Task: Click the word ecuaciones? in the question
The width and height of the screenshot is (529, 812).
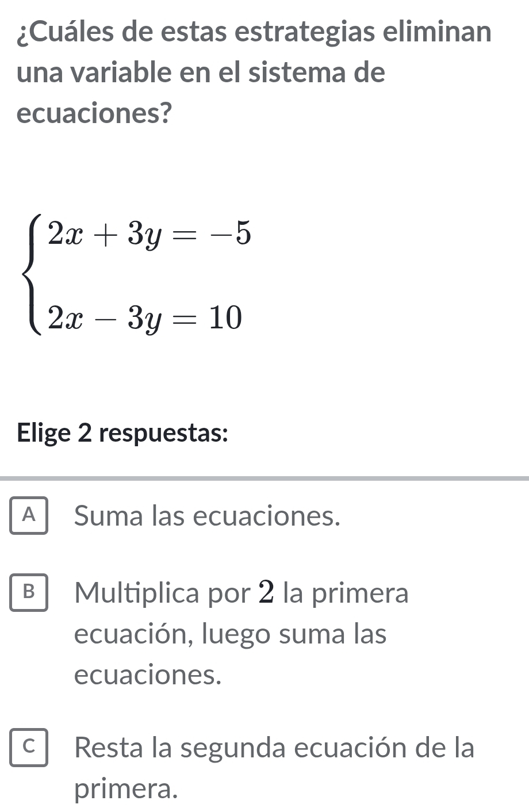Action: (95, 113)
